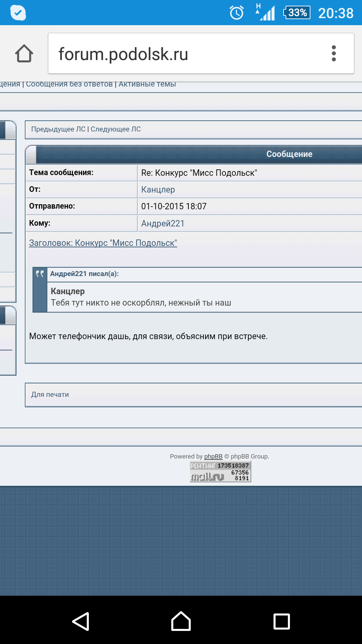362x644 pixels.
Task: Open "Сообщения без ответов" link
Action: 69,84
